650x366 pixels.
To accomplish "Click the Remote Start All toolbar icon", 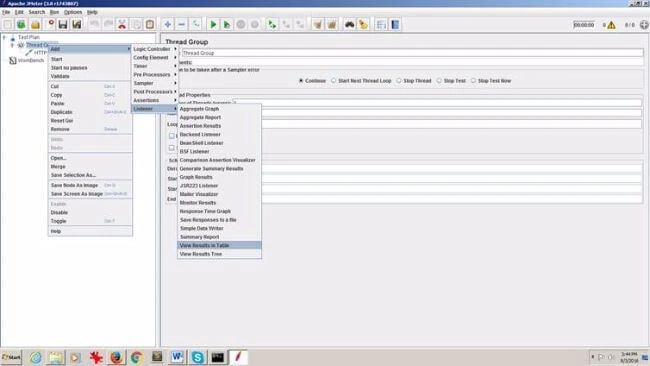I will 272,24.
